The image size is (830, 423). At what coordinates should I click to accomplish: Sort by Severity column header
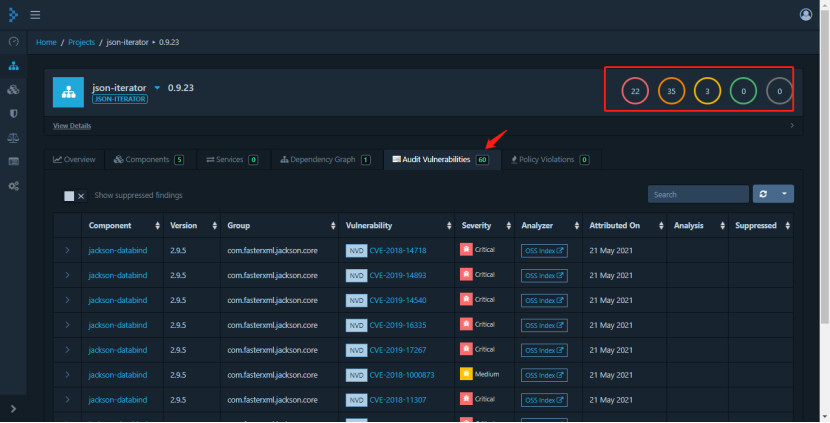point(485,226)
